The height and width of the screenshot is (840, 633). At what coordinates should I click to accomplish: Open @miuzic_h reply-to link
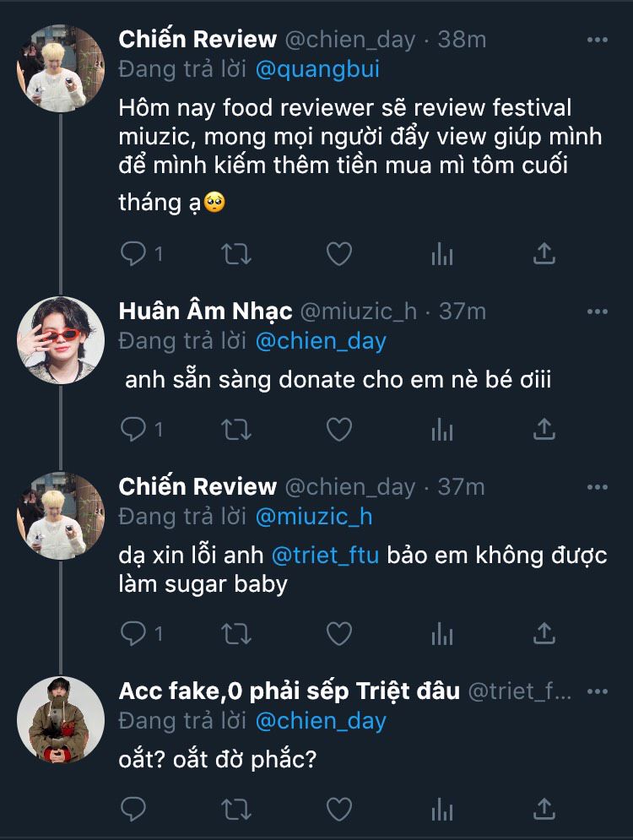[x=313, y=516]
